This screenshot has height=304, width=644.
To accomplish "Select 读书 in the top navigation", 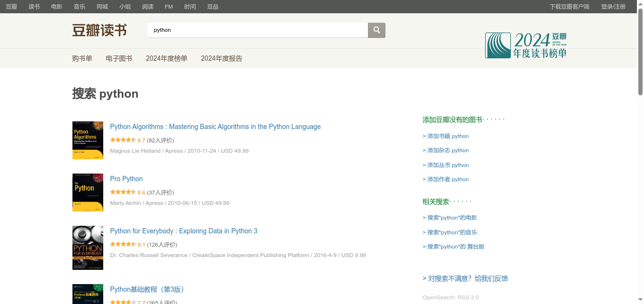I will coord(34,7).
